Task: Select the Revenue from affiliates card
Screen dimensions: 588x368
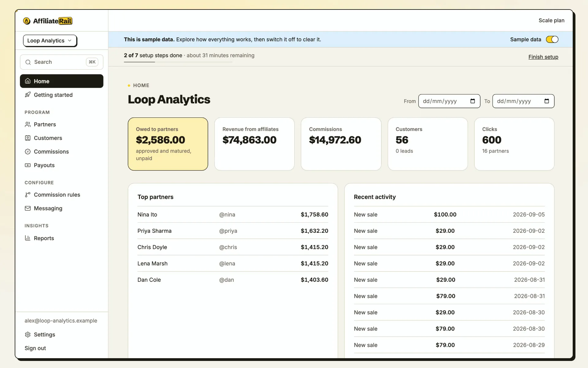Action: (254, 144)
